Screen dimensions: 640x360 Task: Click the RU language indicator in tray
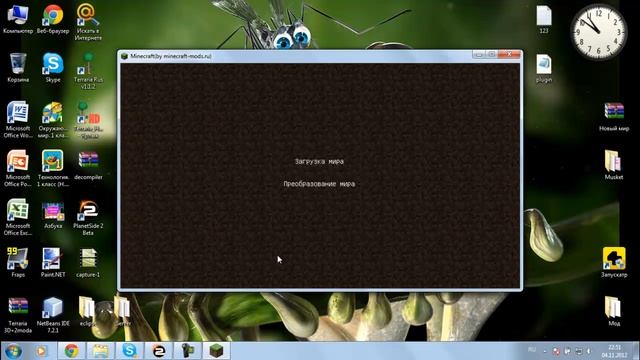coord(531,350)
